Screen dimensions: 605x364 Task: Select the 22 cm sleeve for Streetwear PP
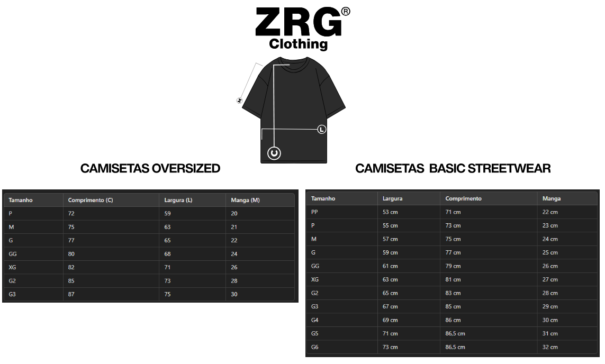550,212
